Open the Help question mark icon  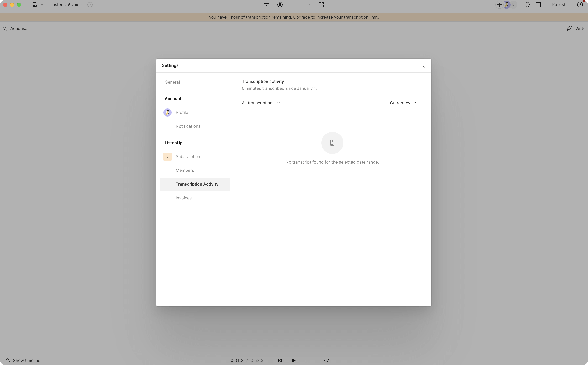tap(580, 5)
